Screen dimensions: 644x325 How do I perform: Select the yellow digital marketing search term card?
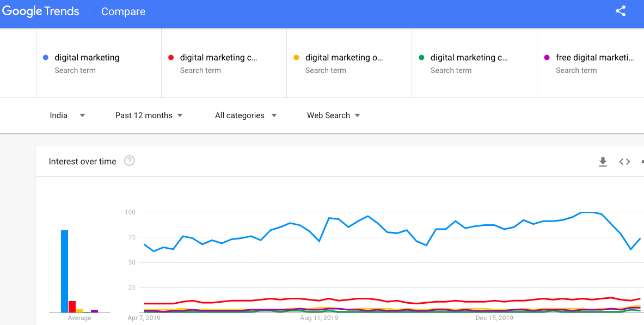[x=348, y=63]
